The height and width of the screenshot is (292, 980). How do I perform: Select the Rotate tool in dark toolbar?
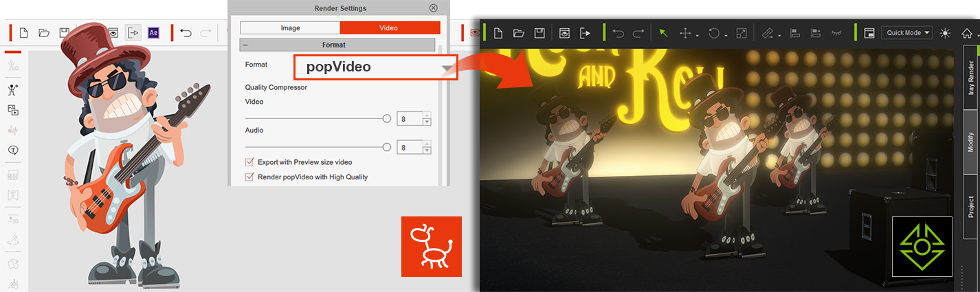tap(714, 33)
